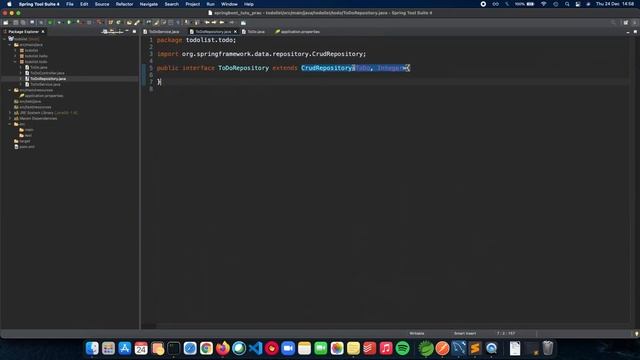The image size is (640, 360).
Task: Click the Smart Insert status bar entry
Action: (465, 333)
